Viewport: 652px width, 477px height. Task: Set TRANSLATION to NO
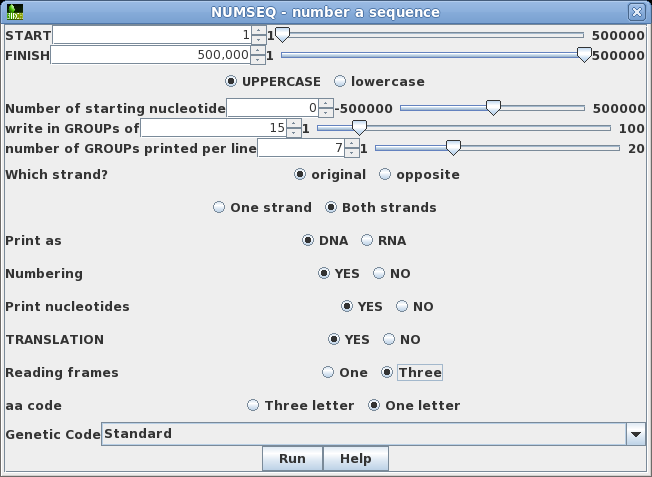tap(389, 339)
